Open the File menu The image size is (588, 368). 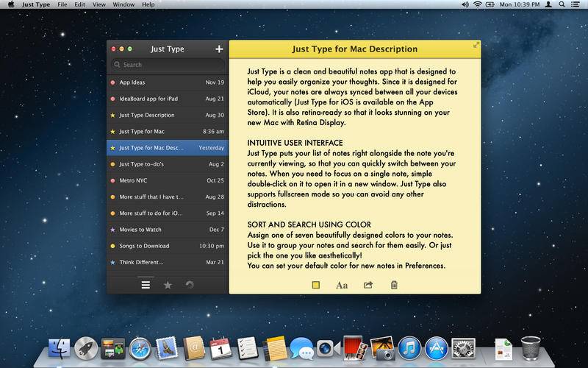(x=62, y=4)
